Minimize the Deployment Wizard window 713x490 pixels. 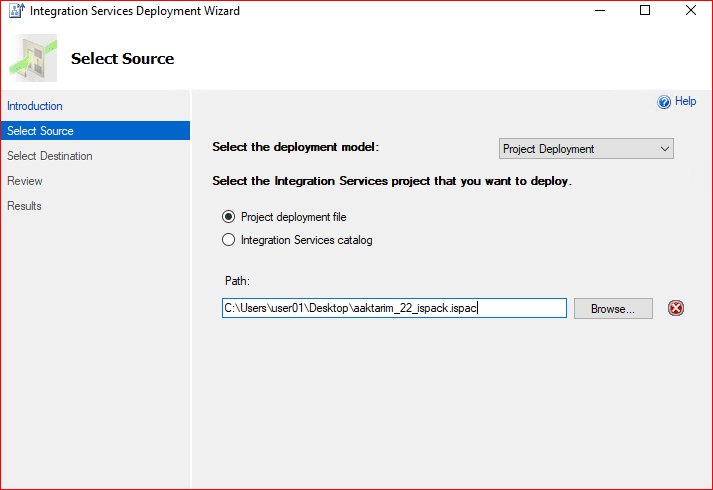(x=599, y=11)
